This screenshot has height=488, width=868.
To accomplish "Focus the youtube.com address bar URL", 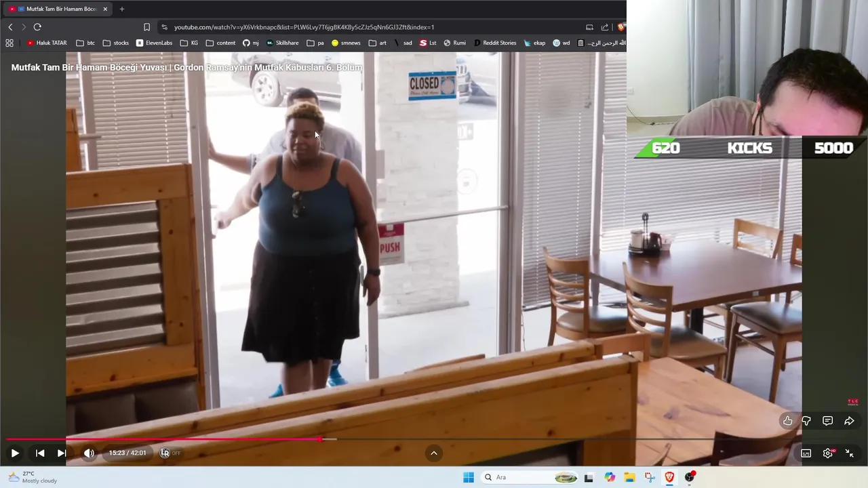I will 304,27.
